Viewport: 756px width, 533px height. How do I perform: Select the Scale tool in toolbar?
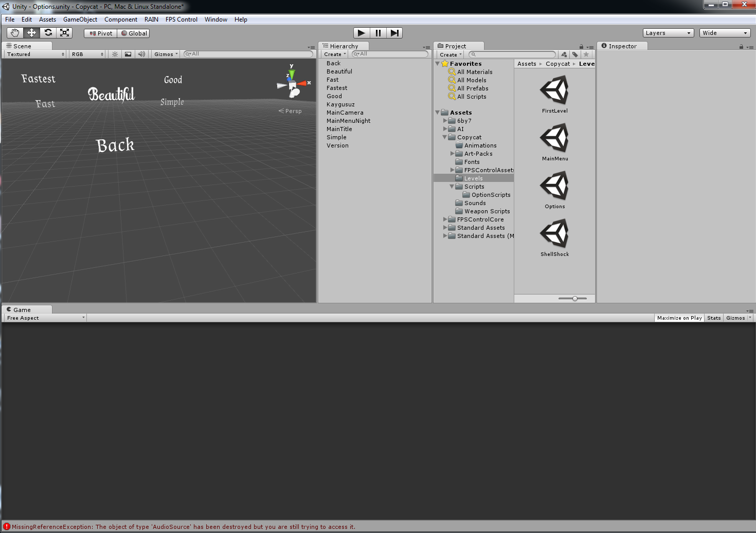[x=64, y=33]
